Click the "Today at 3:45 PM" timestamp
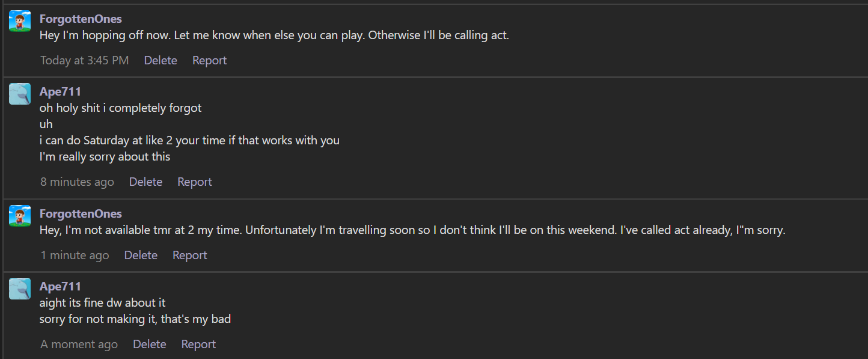 click(85, 60)
